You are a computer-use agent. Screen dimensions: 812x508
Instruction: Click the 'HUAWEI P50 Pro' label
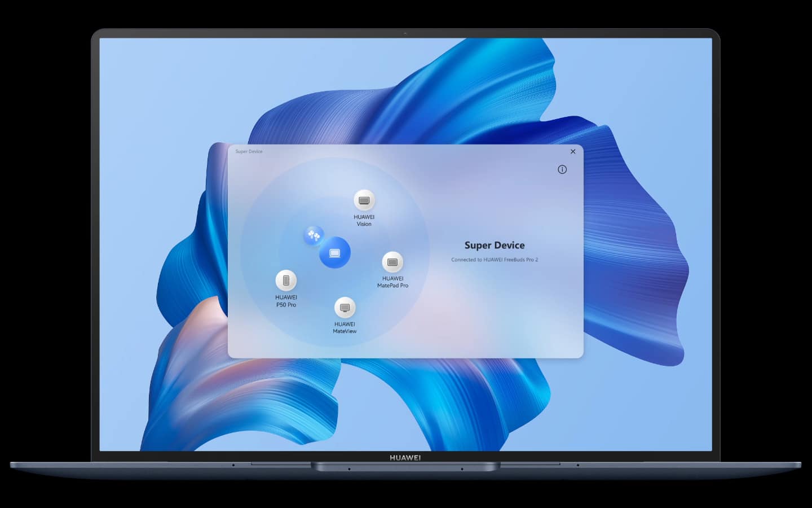pos(286,301)
